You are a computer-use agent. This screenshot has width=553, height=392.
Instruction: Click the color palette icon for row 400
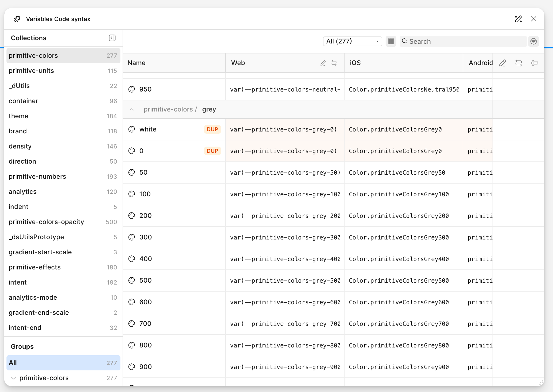point(131,259)
